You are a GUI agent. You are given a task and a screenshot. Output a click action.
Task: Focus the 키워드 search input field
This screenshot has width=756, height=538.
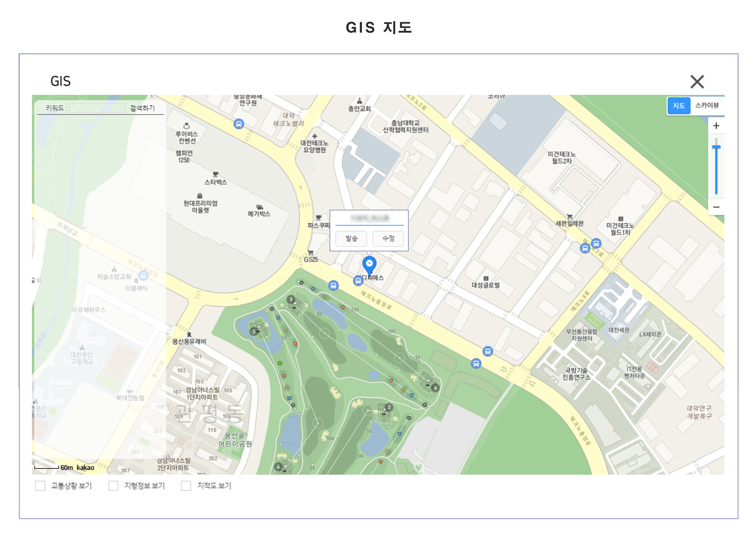pyautogui.click(x=97, y=108)
